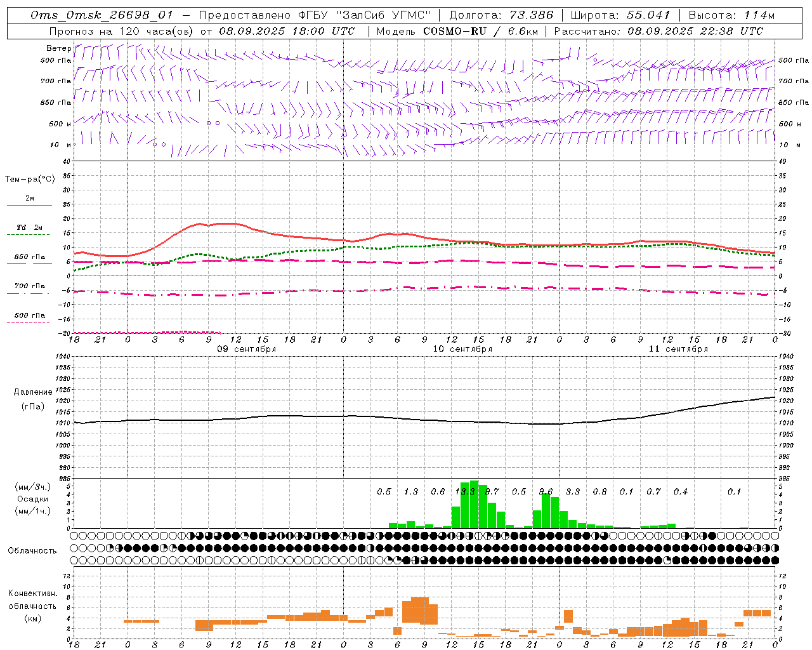Click the (мм/1ч.) precipitation unit label
This screenshot has height=650, width=812.
pyautogui.click(x=33, y=511)
